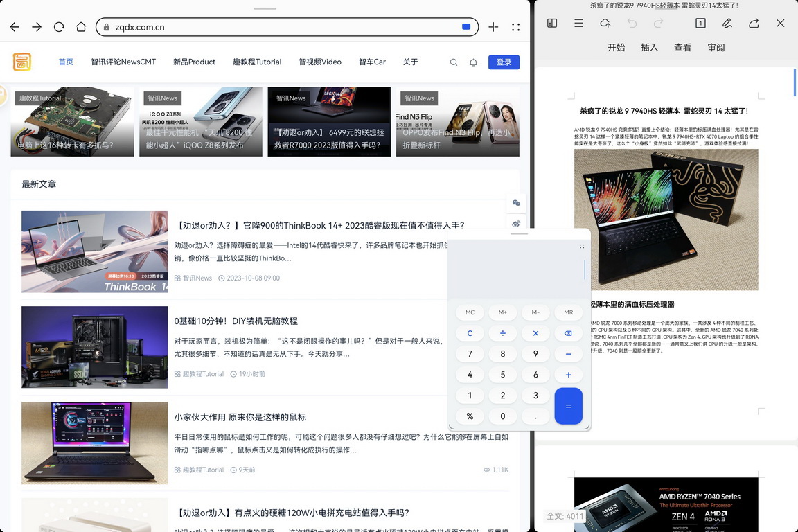Open calculator window dots menu

[582, 246]
